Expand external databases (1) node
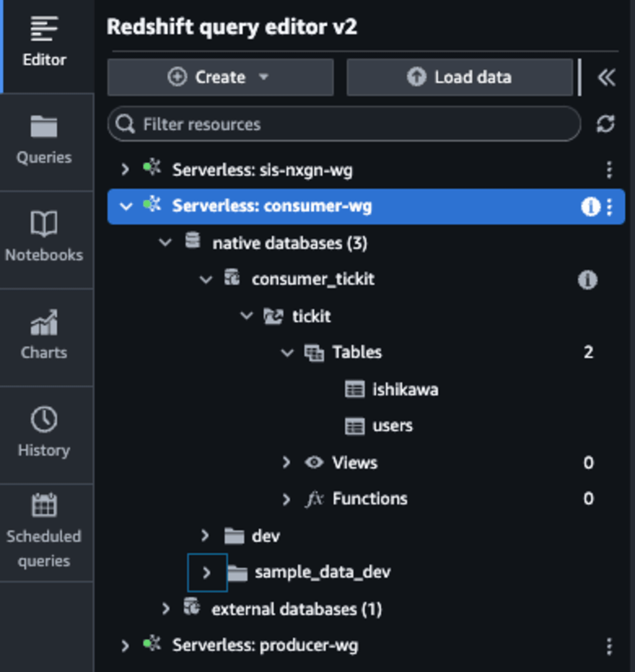This screenshot has height=672, width=635. click(x=166, y=609)
